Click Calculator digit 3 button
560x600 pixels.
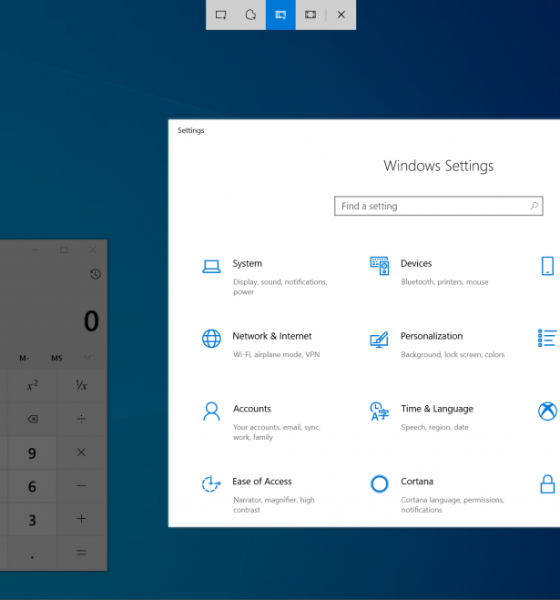pos(32,520)
